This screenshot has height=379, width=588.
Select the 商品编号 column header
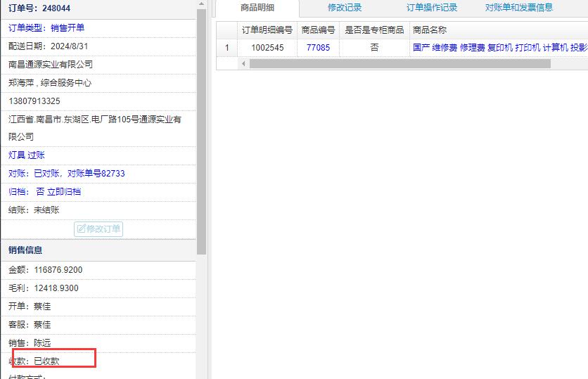pyautogui.click(x=318, y=30)
